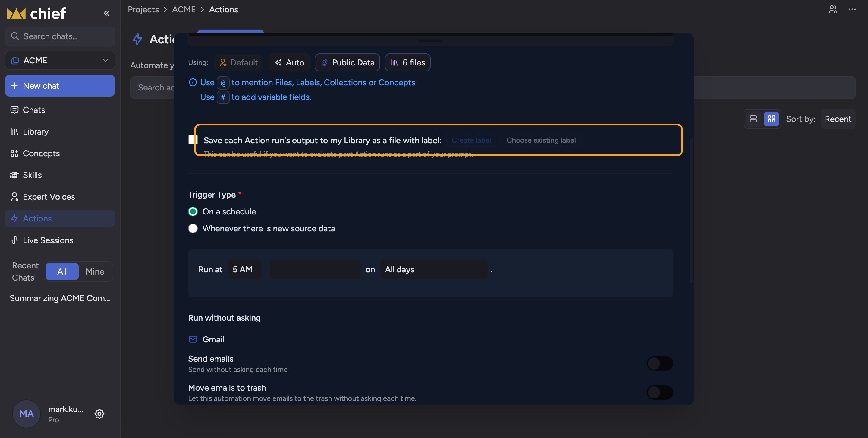Switch to grid view layout icon

[771, 119]
